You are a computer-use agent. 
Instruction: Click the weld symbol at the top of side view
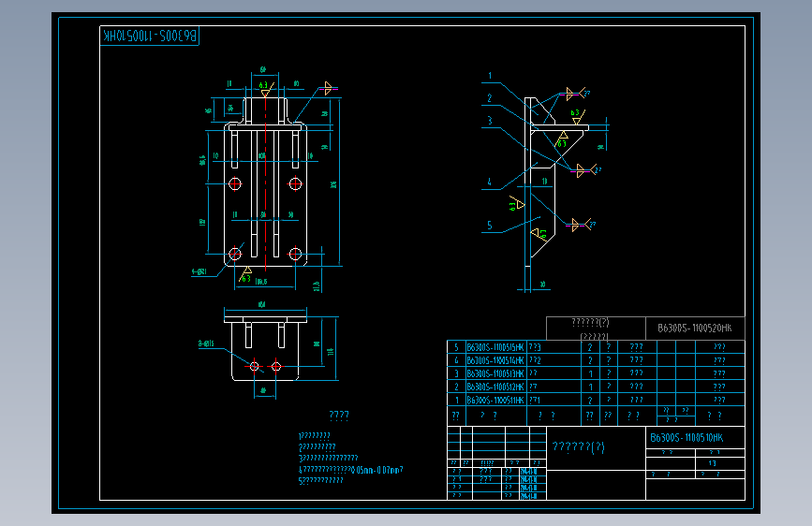(x=575, y=94)
